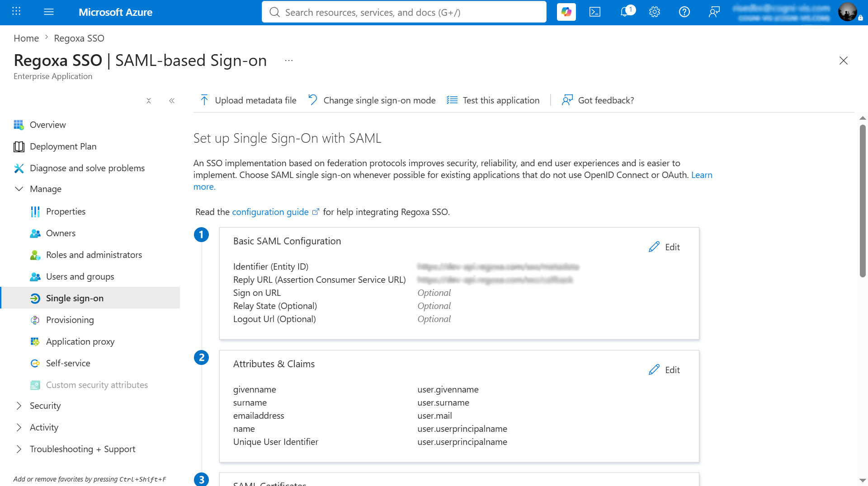Click the Custom security attributes icon

tap(35, 385)
